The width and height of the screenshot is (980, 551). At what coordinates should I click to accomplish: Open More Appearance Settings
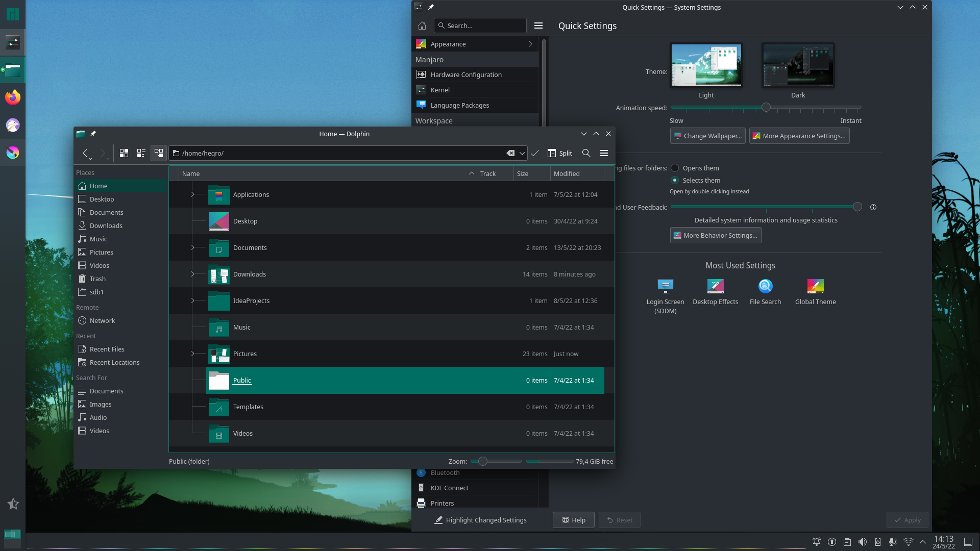pyautogui.click(x=799, y=136)
